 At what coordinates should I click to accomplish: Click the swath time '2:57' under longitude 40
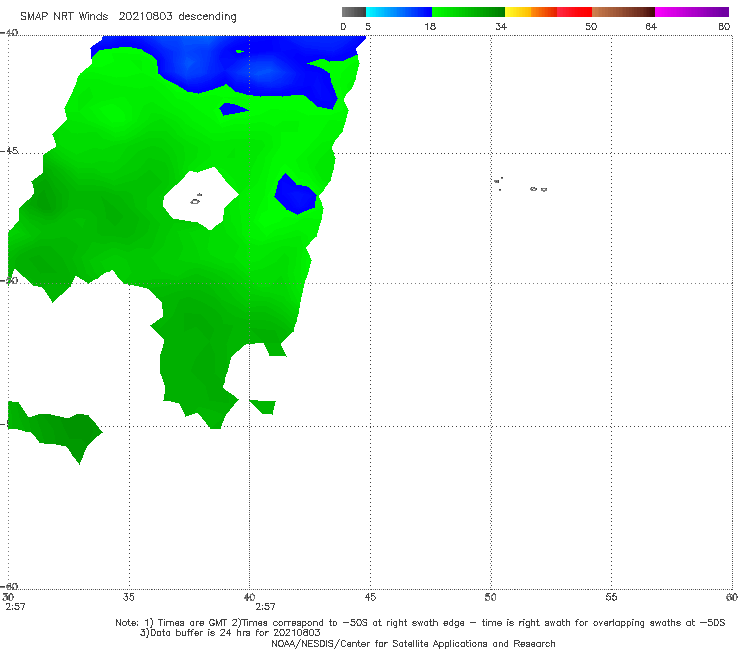(265, 607)
